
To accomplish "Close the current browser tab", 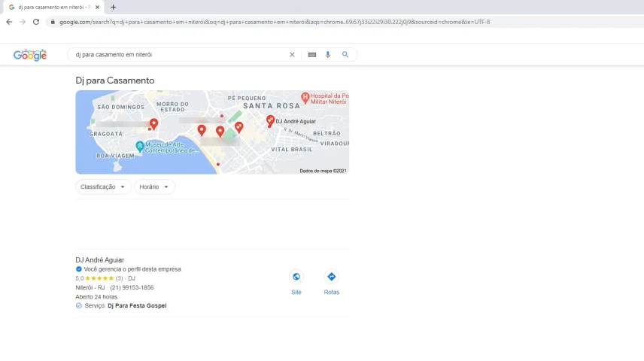I will pyautogui.click(x=97, y=7).
